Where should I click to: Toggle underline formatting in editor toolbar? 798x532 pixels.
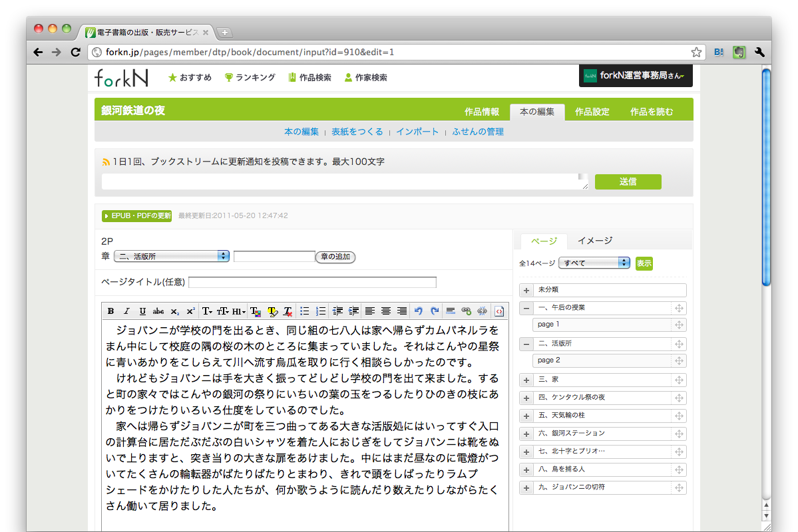click(x=142, y=311)
